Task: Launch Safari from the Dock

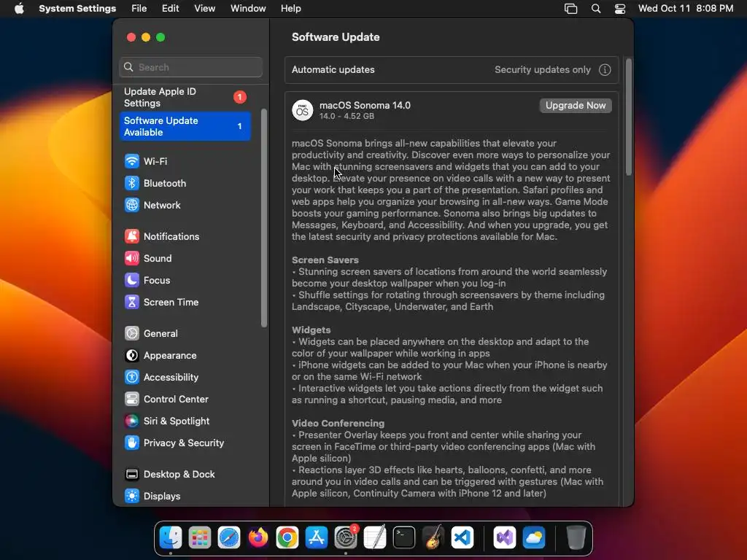Action: 229,538
